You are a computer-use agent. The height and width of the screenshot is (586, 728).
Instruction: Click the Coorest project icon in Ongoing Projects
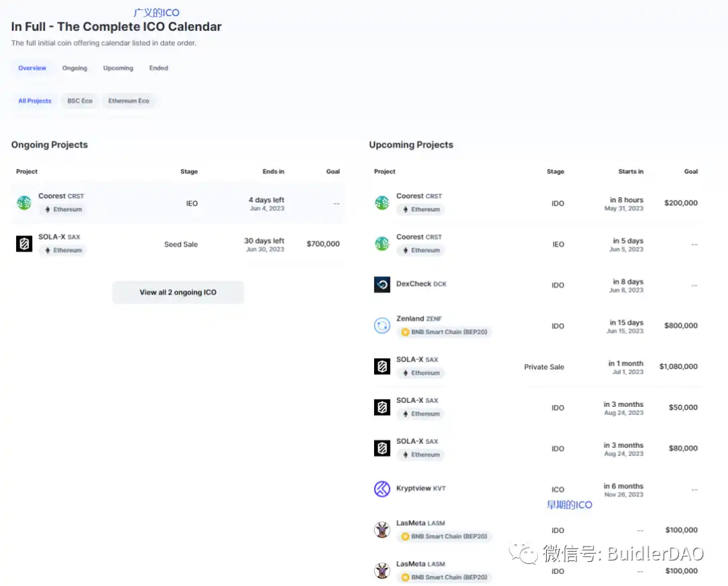tap(24, 203)
